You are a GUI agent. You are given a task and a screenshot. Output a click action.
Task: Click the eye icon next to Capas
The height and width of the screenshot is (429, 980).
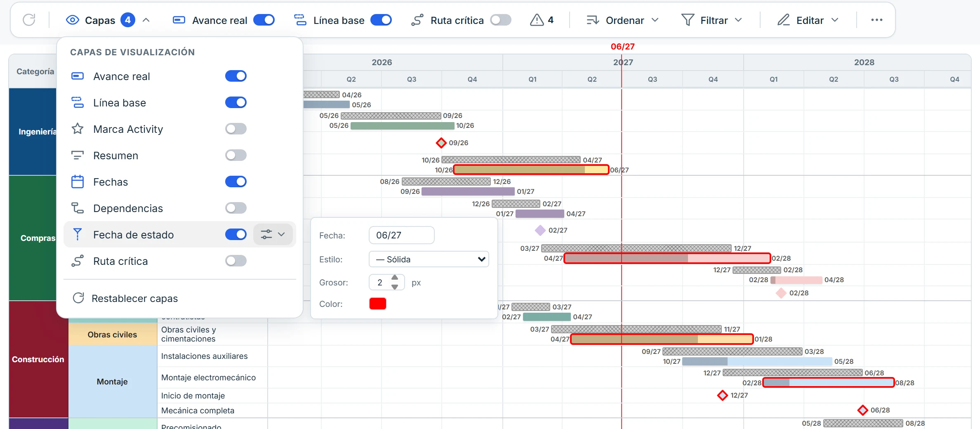tap(73, 20)
